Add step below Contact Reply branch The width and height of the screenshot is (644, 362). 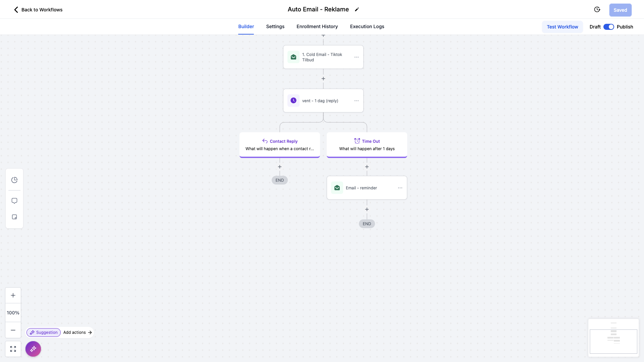tap(280, 167)
